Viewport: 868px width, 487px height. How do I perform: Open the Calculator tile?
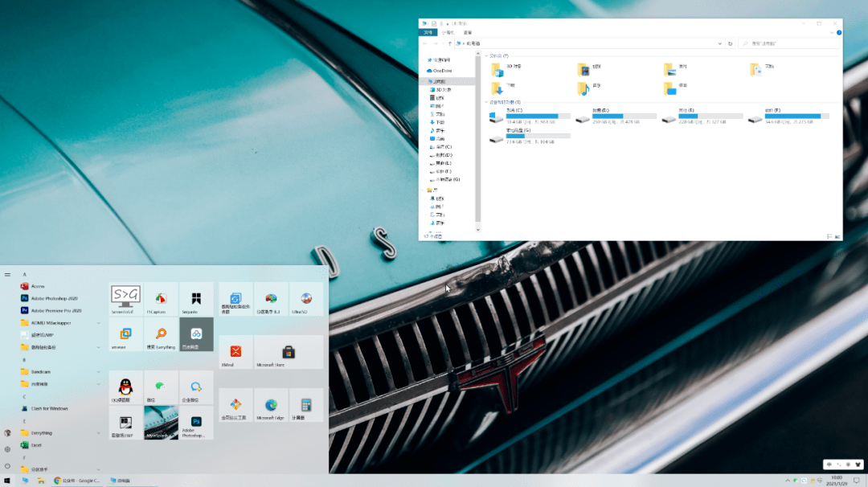pyautogui.click(x=306, y=405)
